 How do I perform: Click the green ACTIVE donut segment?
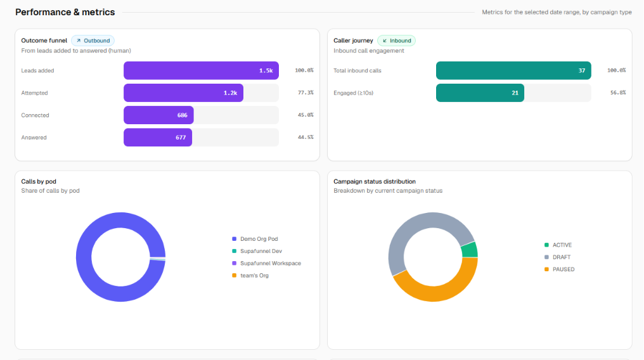click(x=470, y=250)
